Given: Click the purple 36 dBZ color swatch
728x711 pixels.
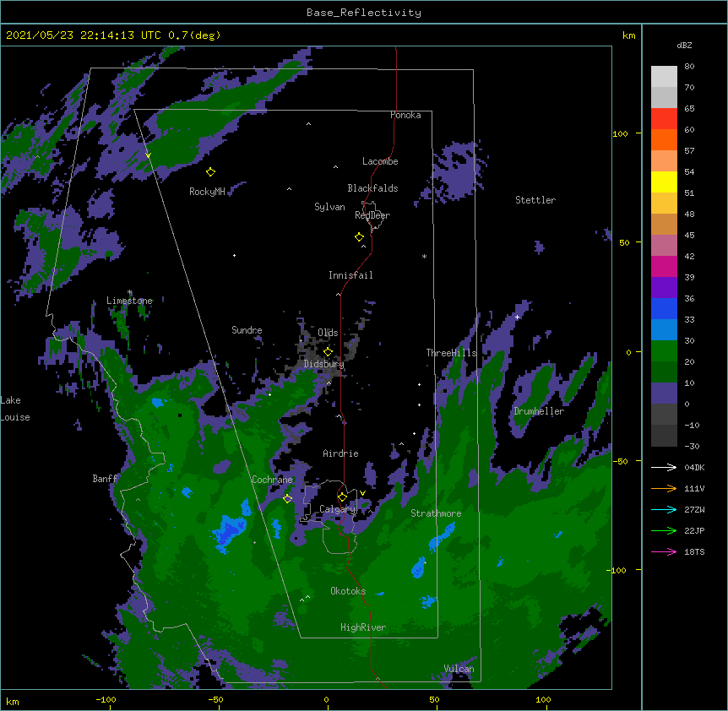Looking at the screenshot, I should (x=664, y=288).
